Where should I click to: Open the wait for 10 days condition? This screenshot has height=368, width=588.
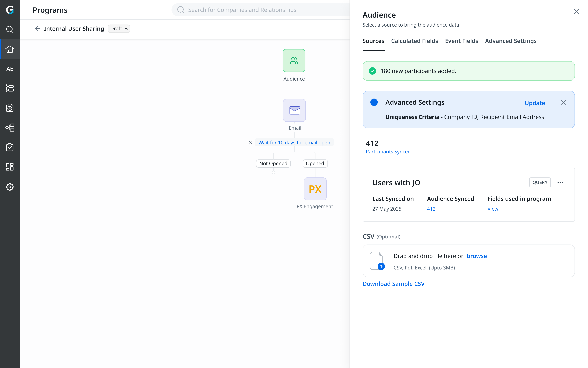(294, 142)
